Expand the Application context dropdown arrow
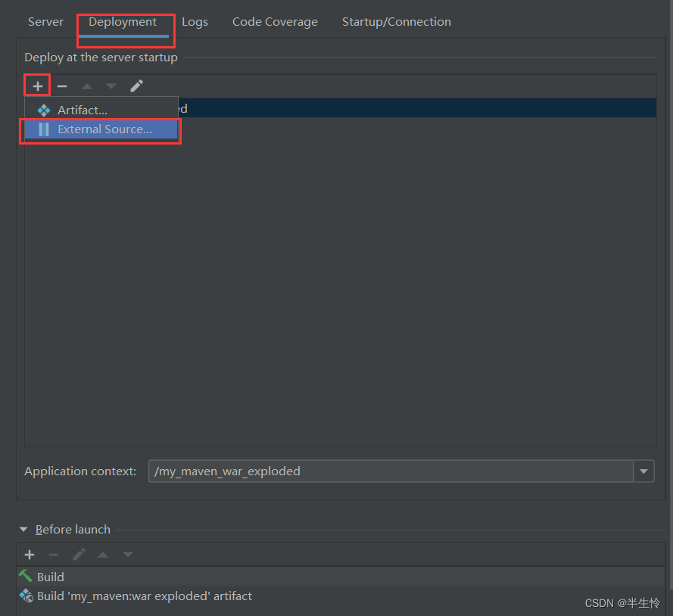The height and width of the screenshot is (616, 673). 643,471
